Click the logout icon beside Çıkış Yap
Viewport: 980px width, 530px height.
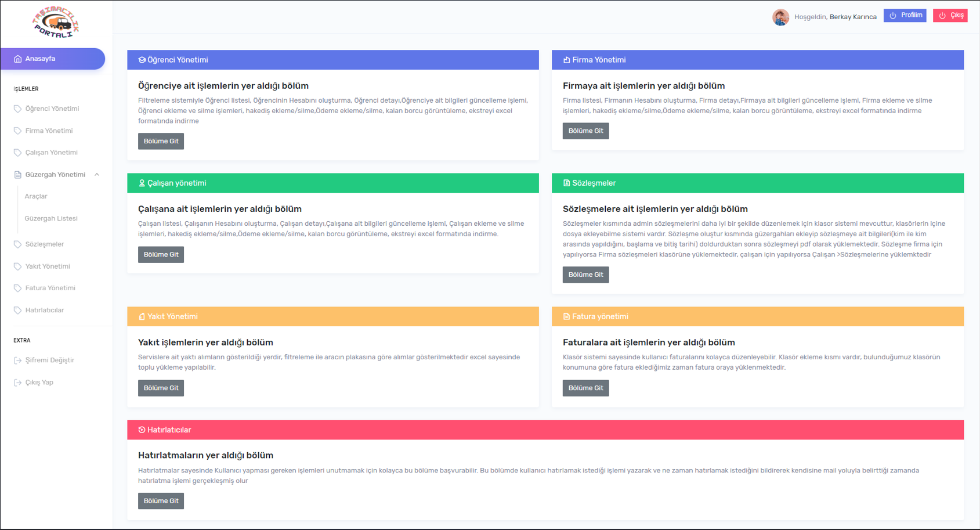(x=17, y=383)
